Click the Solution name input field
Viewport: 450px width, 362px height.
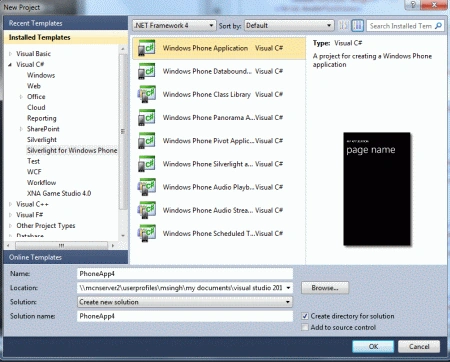coord(185,316)
